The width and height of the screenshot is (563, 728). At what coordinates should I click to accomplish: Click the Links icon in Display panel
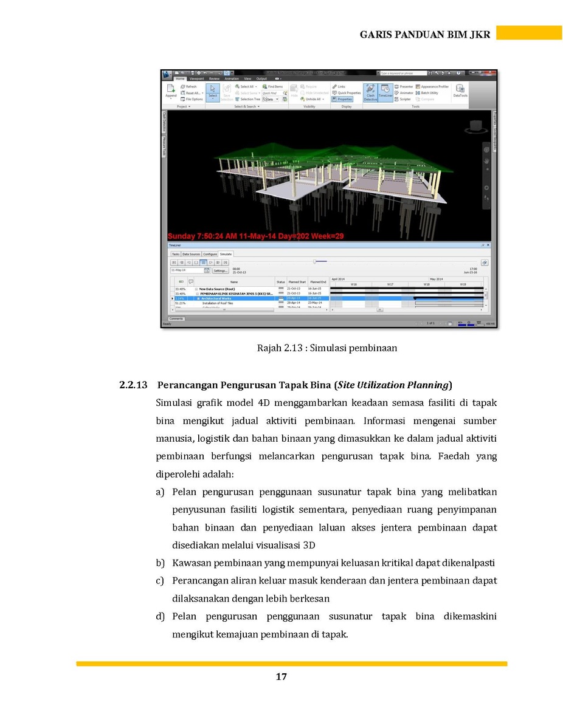click(334, 87)
